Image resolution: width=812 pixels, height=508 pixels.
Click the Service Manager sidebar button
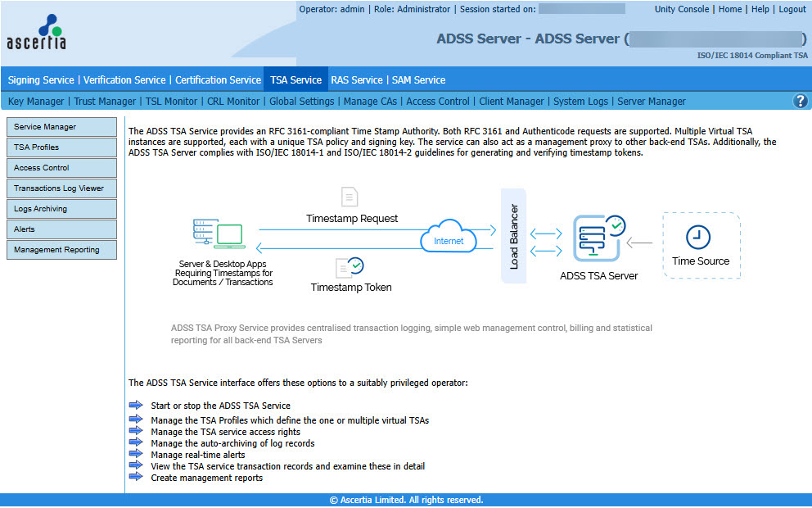click(61, 127)
